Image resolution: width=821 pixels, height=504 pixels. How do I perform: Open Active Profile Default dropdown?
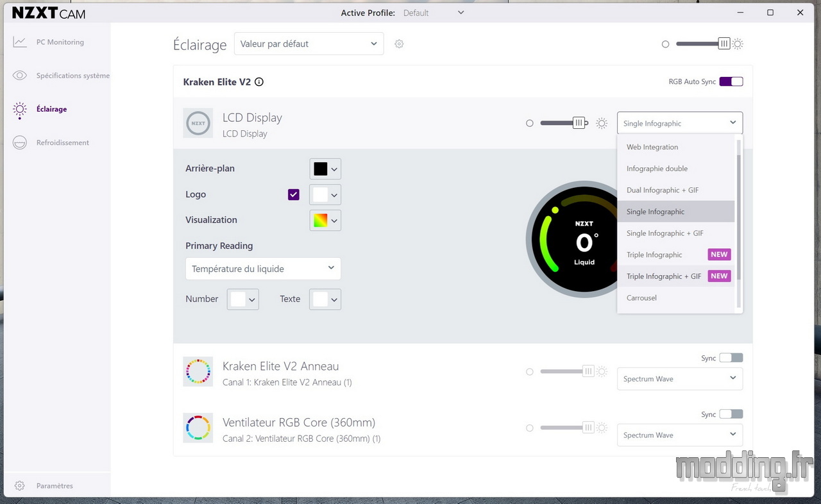[x=434, y=13]
